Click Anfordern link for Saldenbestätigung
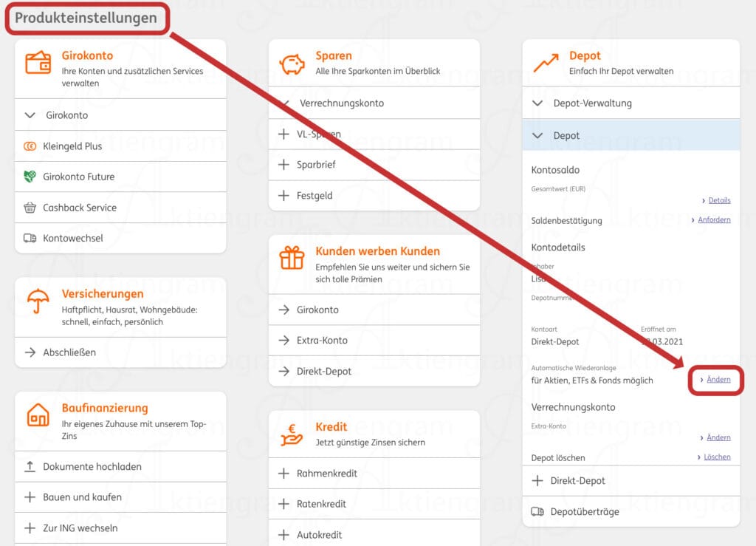Image resolution: width=756 pixels, height=546 pixels. 714,219
